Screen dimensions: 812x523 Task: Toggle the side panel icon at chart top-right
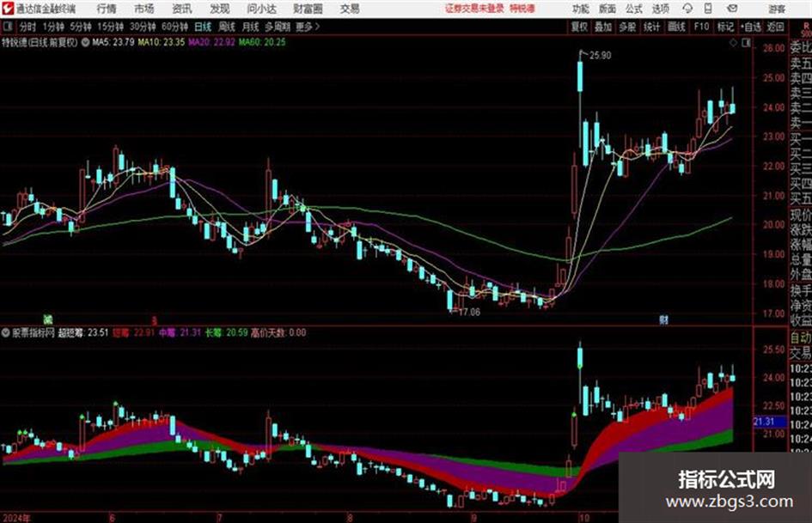746,43
